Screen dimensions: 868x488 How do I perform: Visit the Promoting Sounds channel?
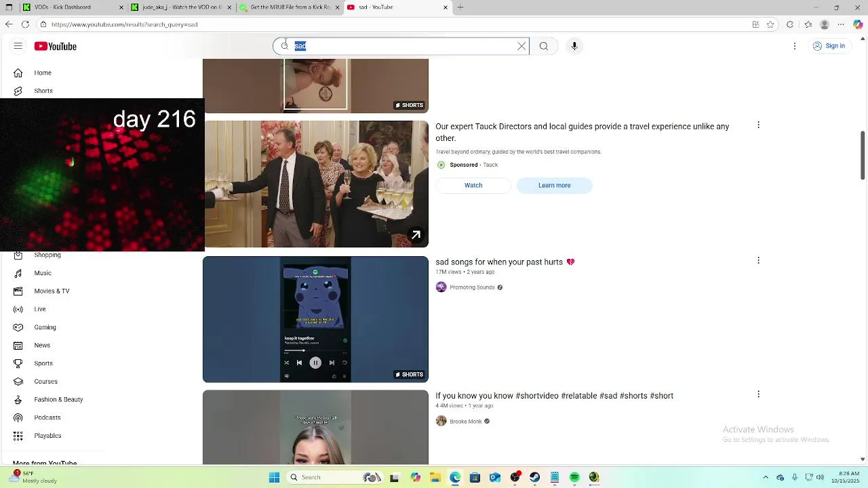tap(472, 287)
